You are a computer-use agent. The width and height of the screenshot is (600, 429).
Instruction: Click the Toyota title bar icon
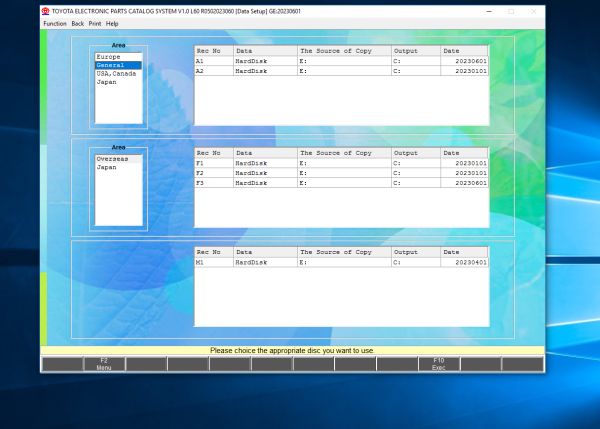[46, 11]
